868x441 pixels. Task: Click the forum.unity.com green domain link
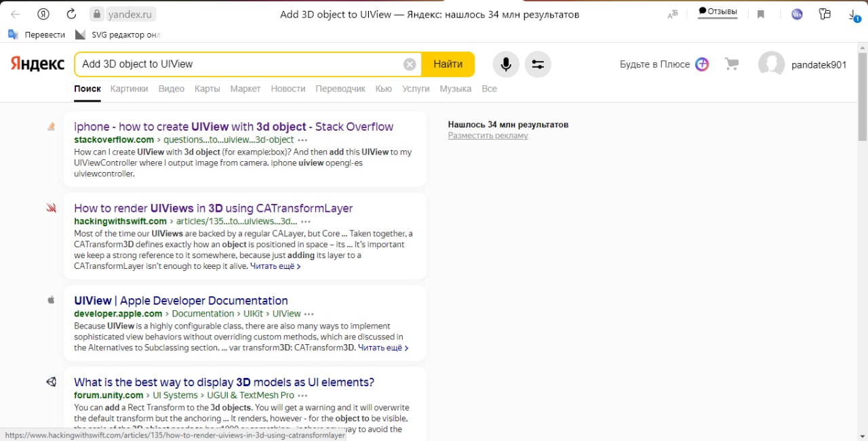pos(108,396)
